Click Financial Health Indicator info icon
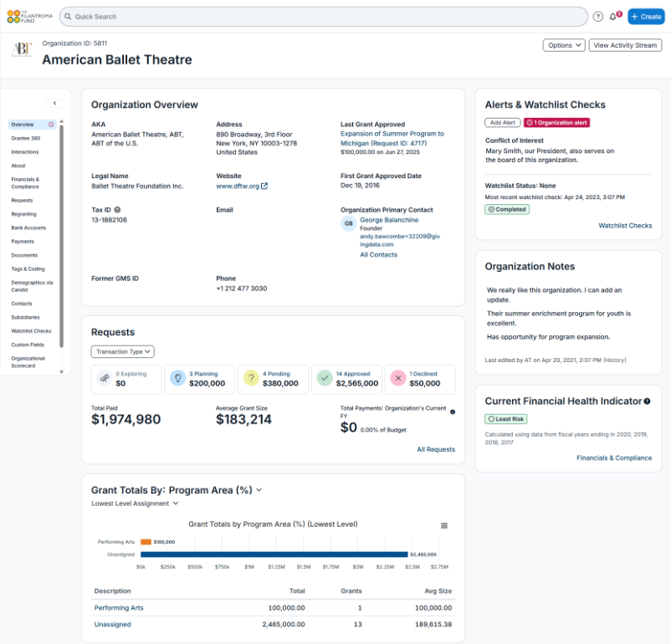 647,401
